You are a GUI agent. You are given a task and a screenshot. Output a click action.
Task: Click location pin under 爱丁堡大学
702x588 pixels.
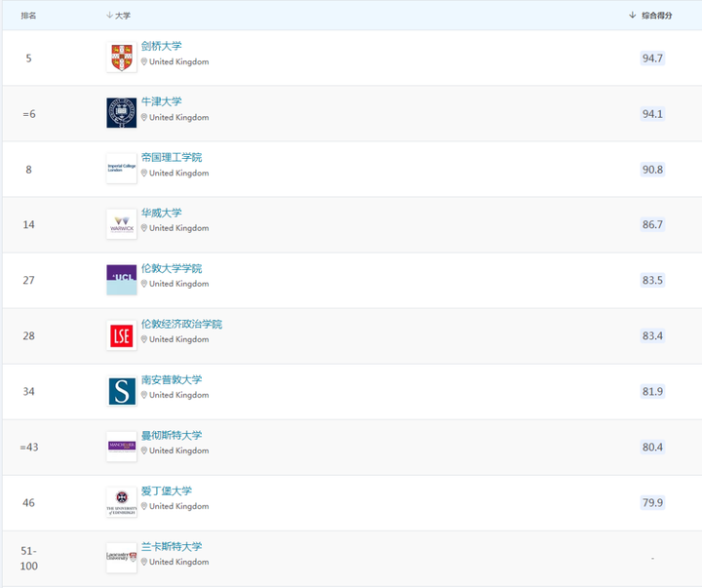pyautogui.click(x=144, y=506)
